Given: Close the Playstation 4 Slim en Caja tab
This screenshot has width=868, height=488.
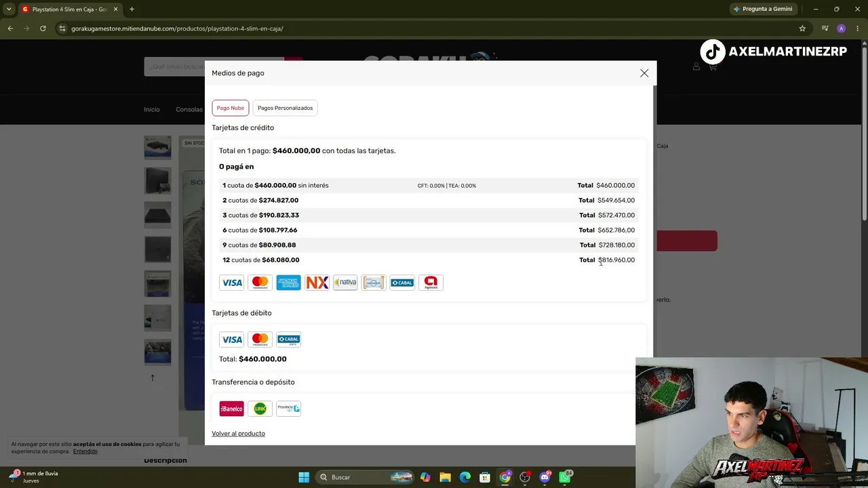Looking at the screenshot, I should [x=115, y=9].
